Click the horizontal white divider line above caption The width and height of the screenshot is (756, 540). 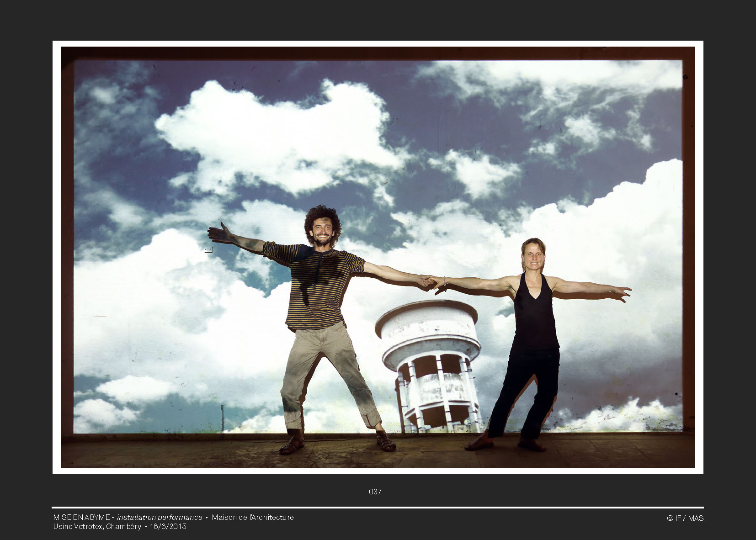coord(378,508)
